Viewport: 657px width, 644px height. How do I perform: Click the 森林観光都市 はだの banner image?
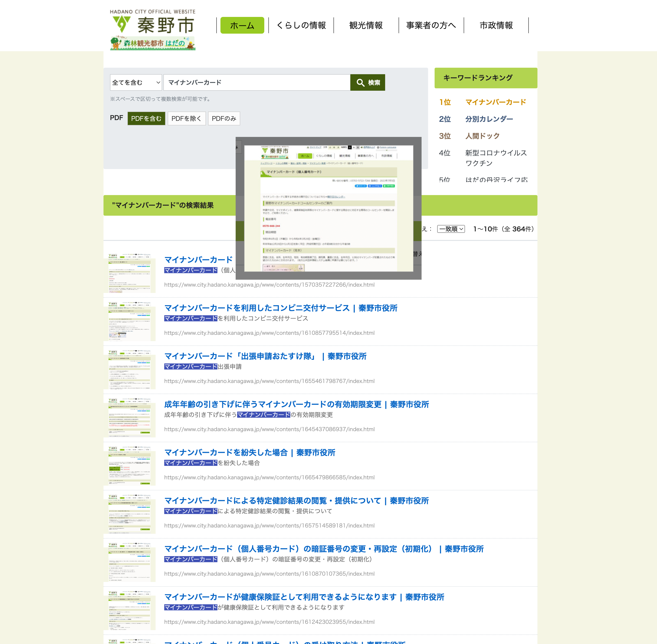click(153, 43)
